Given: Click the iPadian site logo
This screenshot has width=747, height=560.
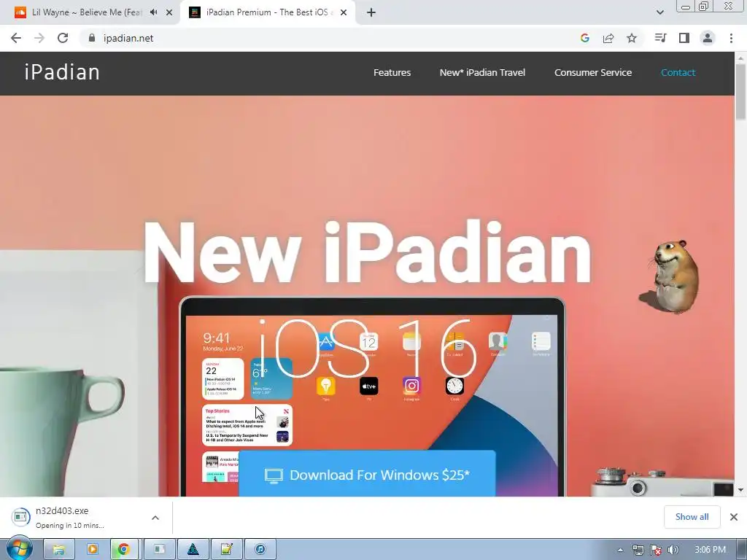Looking at the screenshot, I should pos(62,72).
